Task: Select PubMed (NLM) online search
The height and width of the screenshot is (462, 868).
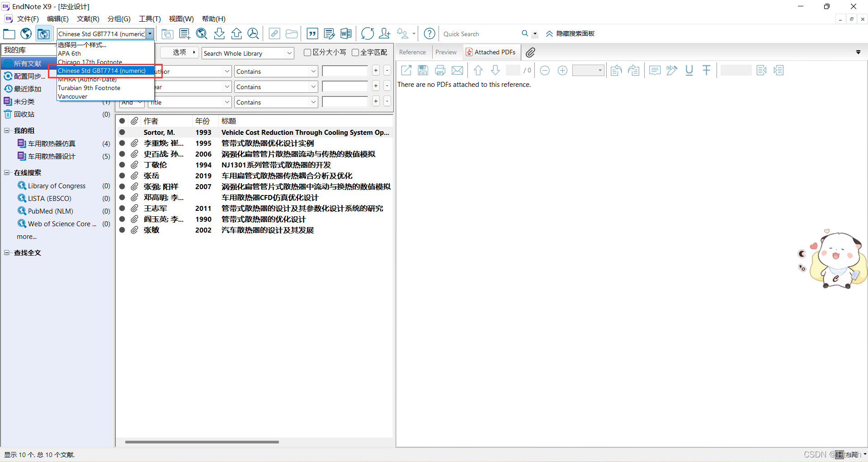Action: click(x=50, y=211)
